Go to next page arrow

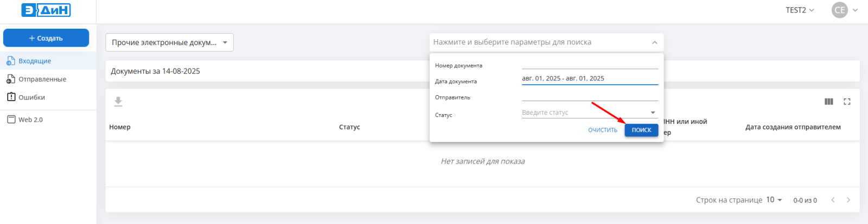(848, 200)
